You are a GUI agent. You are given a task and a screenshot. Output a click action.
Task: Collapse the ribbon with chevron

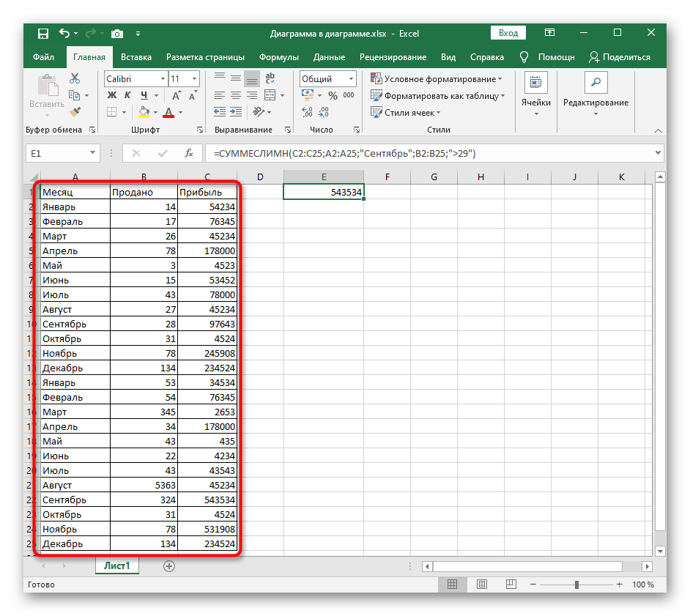(658, 130)
